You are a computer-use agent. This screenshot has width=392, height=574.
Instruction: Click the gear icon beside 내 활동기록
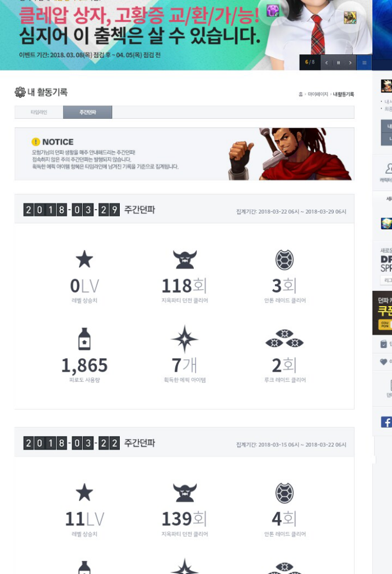(20, 92)
